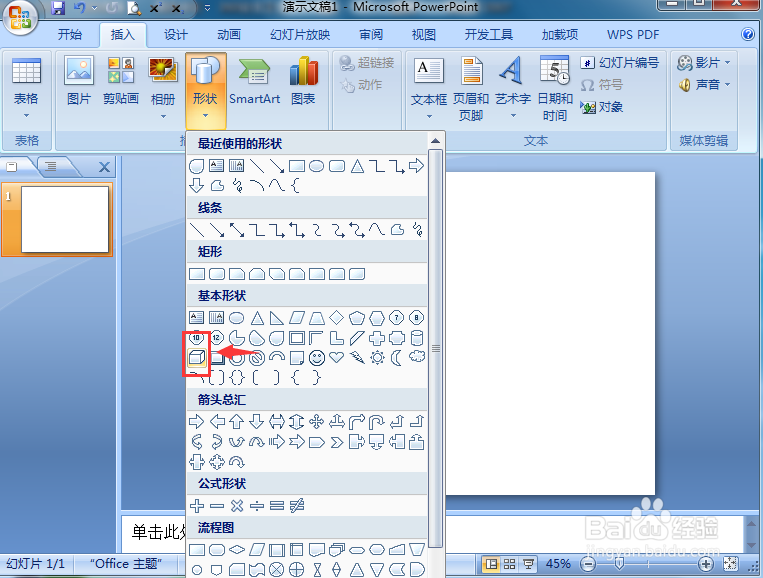Screen dimensions: 763x578
Task: Insert 日期和时间
Action: 555,88
